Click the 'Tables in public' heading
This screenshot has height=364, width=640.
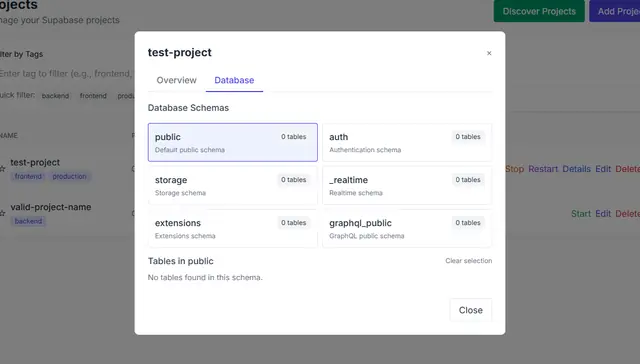(x=180, y=261)
